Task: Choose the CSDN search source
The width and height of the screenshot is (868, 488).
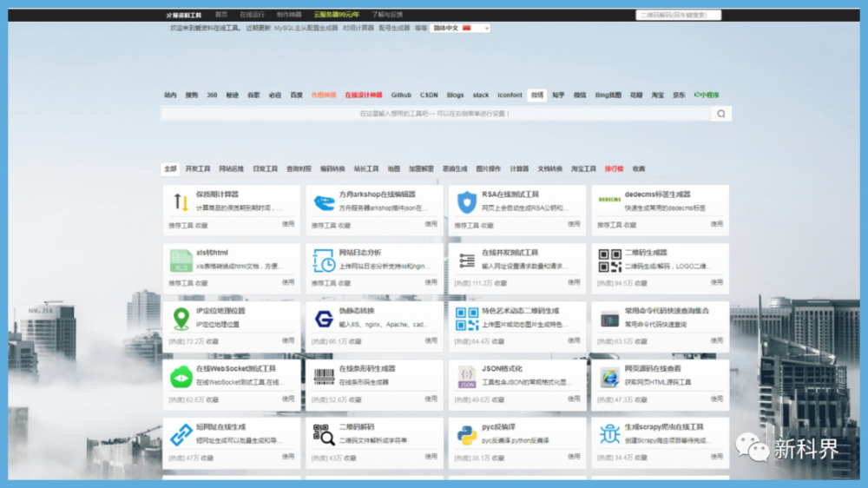Action: pyautogui.click(x=429, y=96)
